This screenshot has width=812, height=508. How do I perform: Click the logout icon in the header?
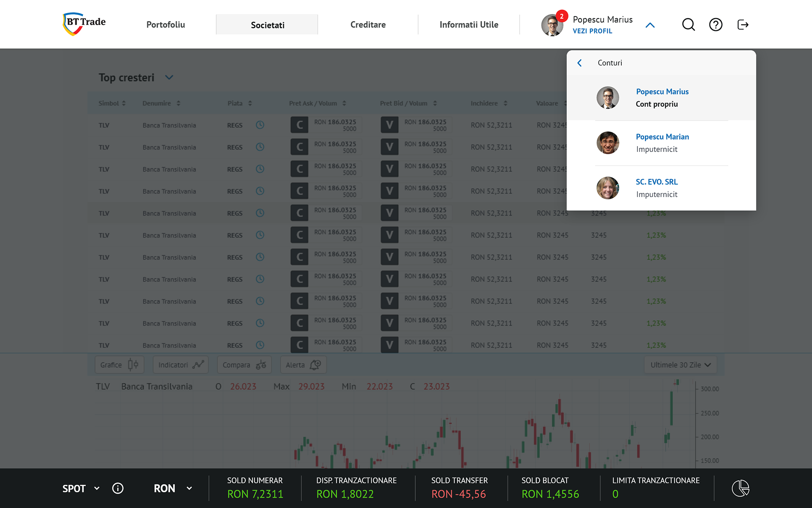pyautogui.click(x=743, y=25)
